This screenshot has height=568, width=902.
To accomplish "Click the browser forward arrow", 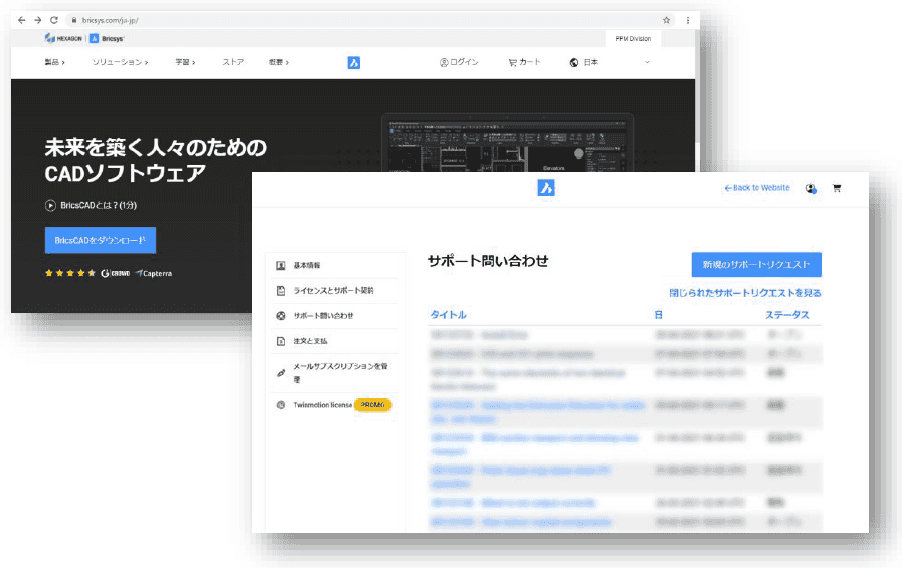I will [37, 20].
